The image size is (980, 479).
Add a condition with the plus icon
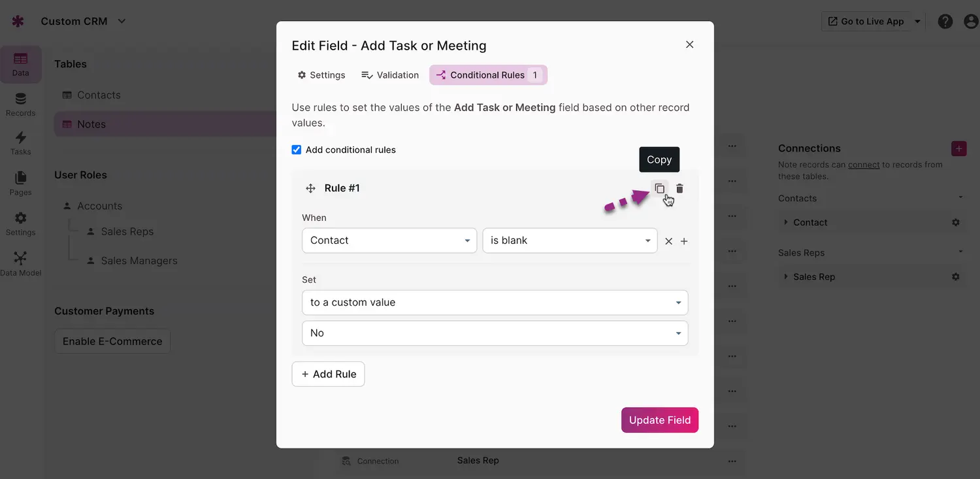684,241
